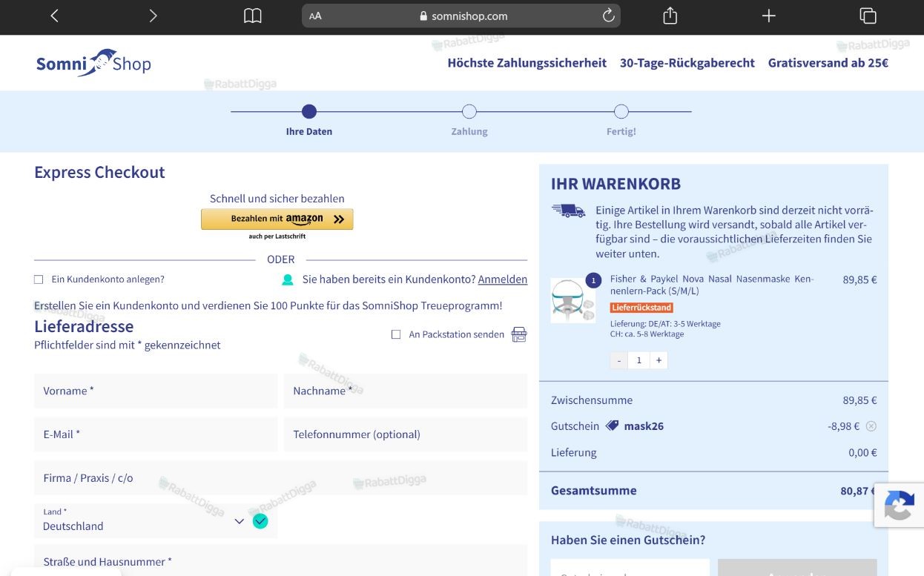Click 'Haben Sie einen Gutschein?' heading
This screenshot has width=924, height=576.
[x=628, y=540]
